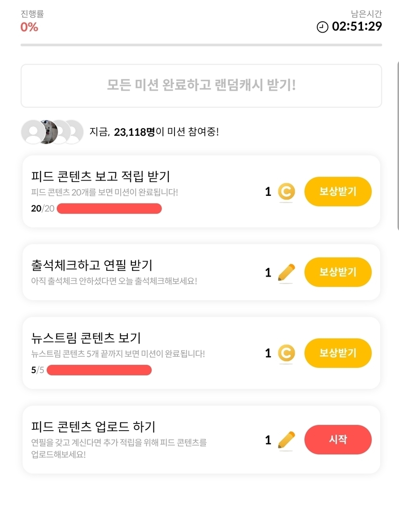Select the 출석체크하고 연필 받기 title
Viewport: 399px width, 532px height.
pyautogui.click(x=91, y=265)
